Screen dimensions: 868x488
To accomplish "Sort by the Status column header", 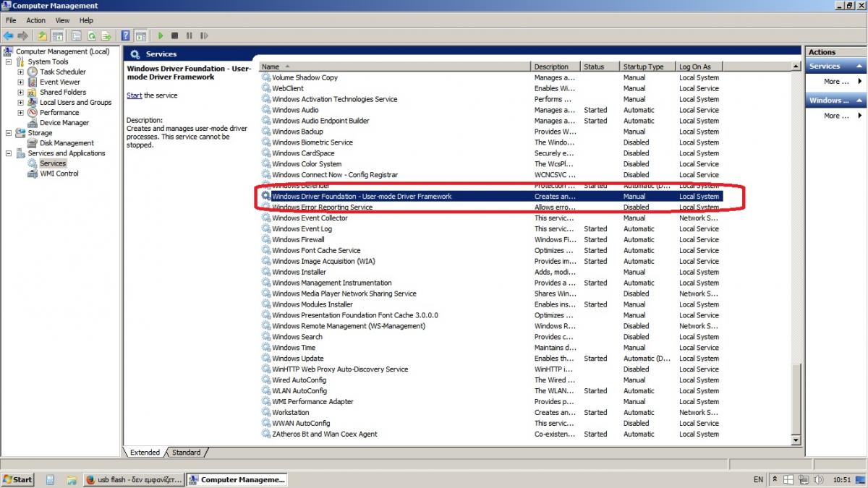I will tap(600, 67).
